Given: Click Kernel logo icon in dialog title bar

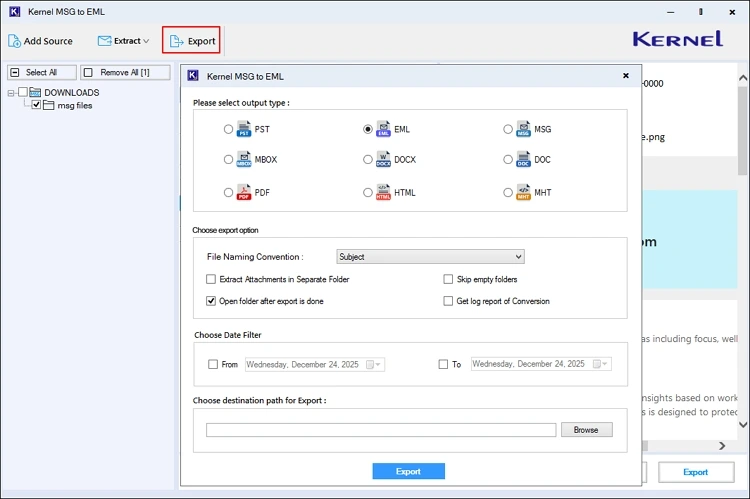Looking at the screenshot, I should coord(193,76).
